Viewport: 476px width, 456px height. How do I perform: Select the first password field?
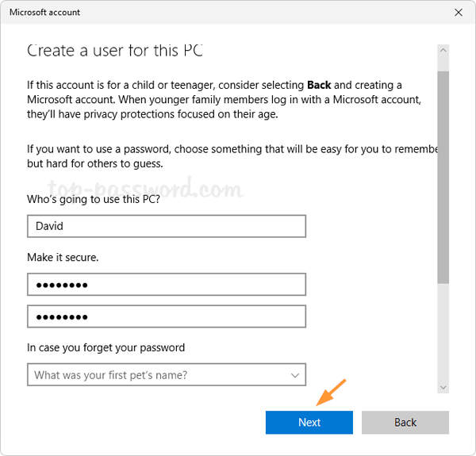click(x=166, y=285)
